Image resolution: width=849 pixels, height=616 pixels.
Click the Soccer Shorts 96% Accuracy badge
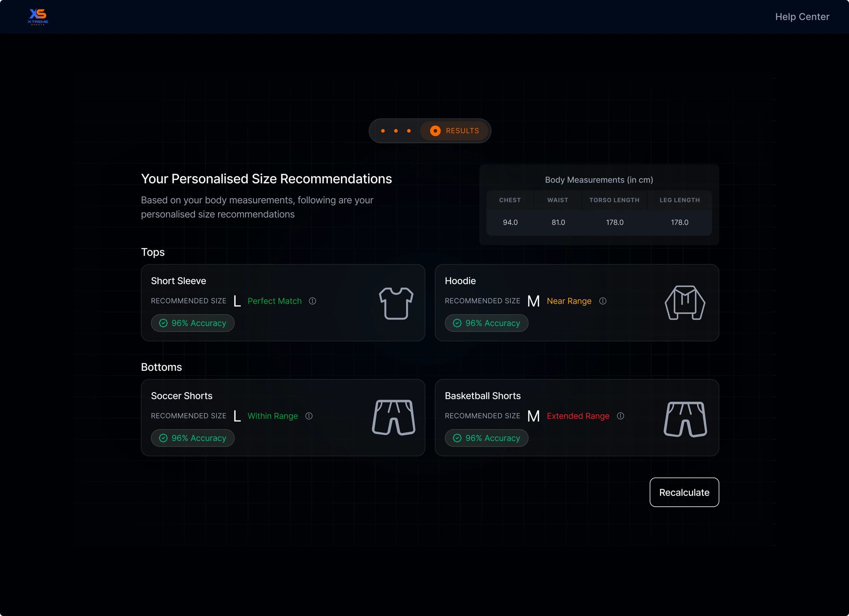coord(193,438)
